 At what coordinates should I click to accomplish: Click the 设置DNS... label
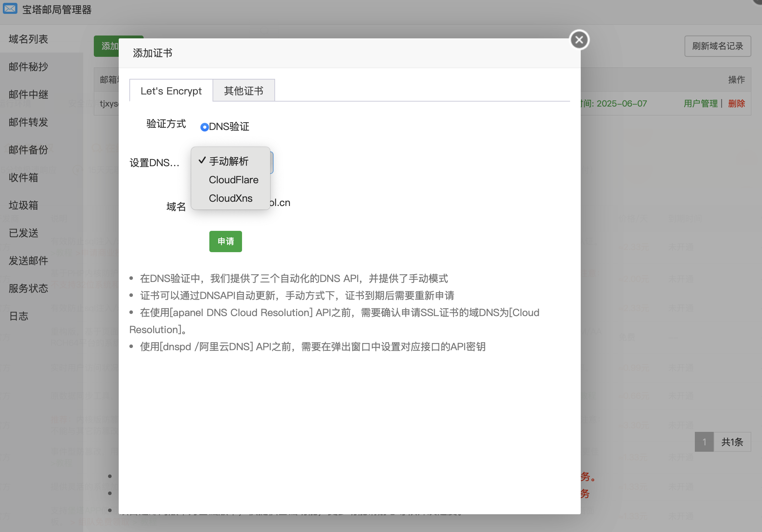coord(155,163)
